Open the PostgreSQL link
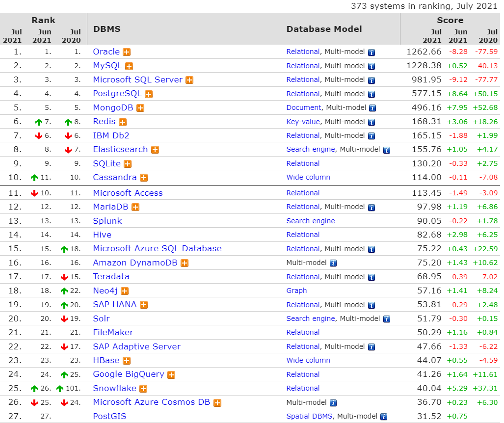This screenshot has width=504, height=423. 117,94
